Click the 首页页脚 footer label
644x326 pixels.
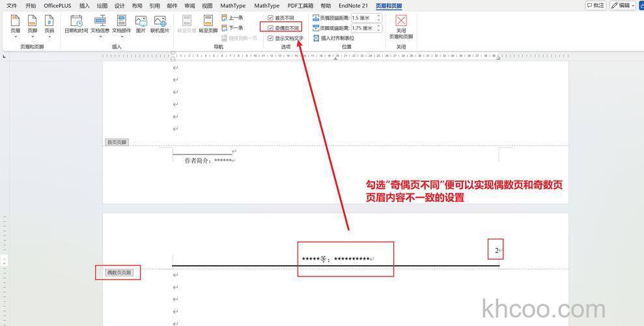point(117,142)
